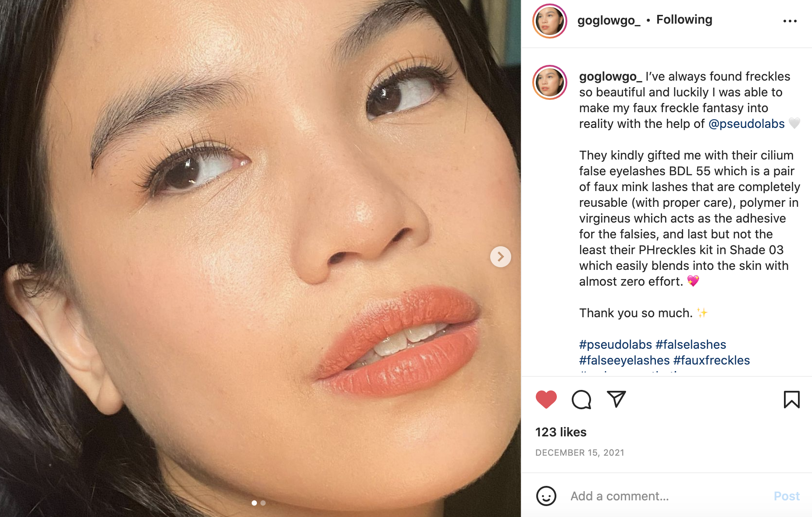Click the caption profile avatar
Image resolution: width=812 pixels, height=517 pixels.
pyautogui.click(x=550, y=82)
